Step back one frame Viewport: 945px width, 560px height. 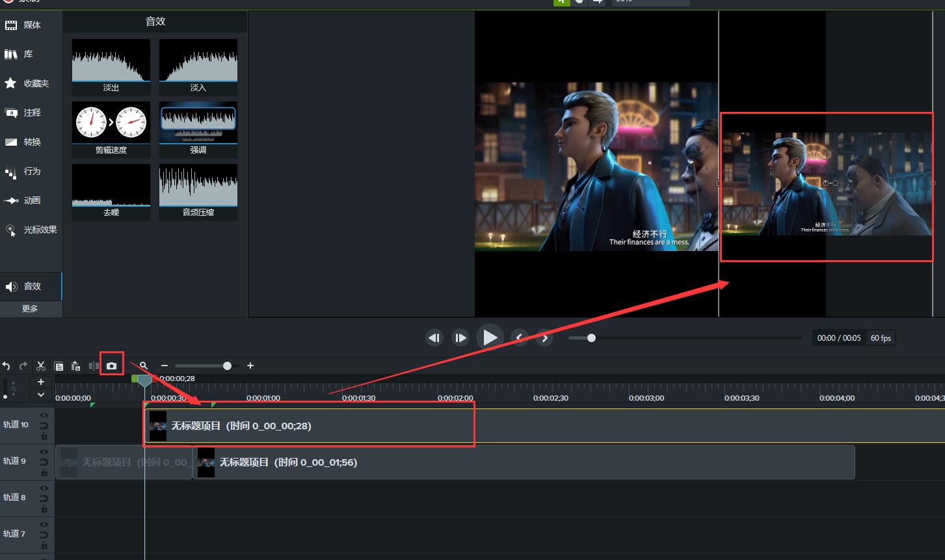coord(434,338)
